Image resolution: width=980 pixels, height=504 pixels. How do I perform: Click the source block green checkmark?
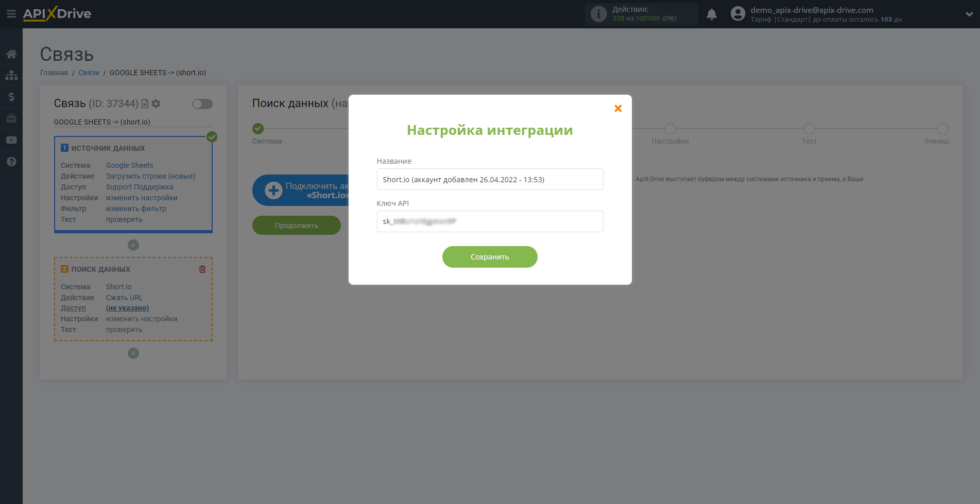tap(212, 137)
